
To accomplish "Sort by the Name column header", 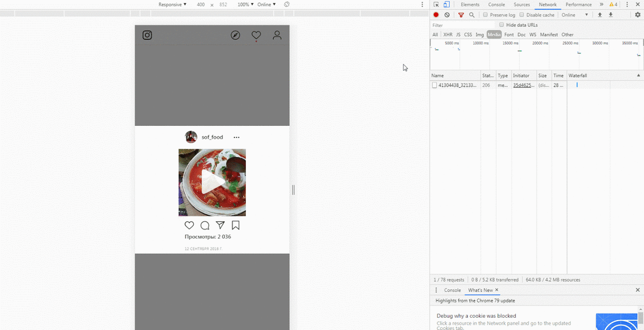I will [x=455, y=75].
